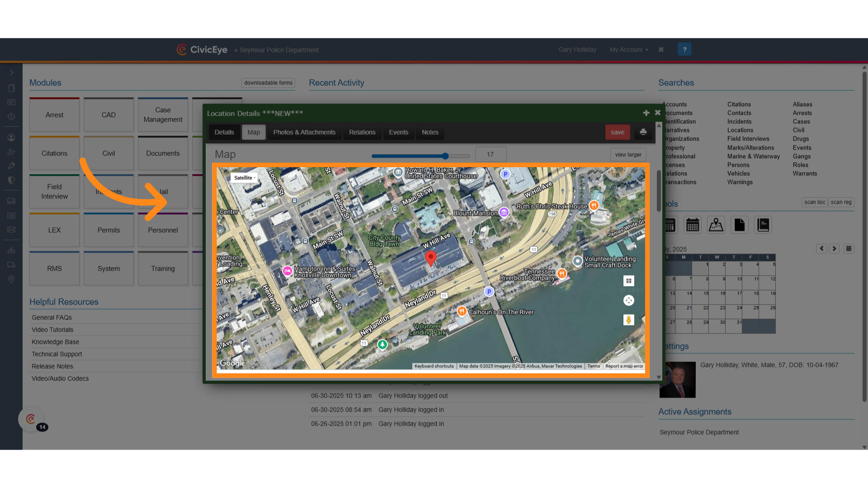Open the Photos & Attachments tab
This screenshot has height=488, width=868.
pos(304,132)
